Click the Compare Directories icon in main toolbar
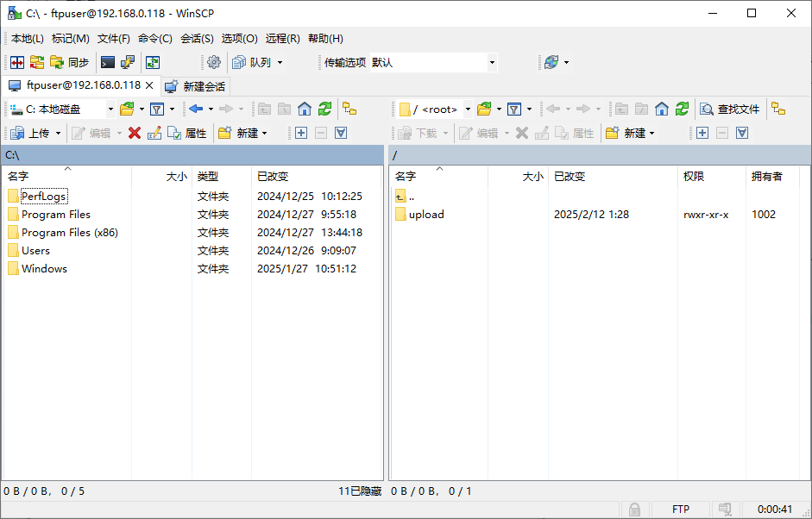This screenshot has width=812, height=519. click(x=17, y=63)
